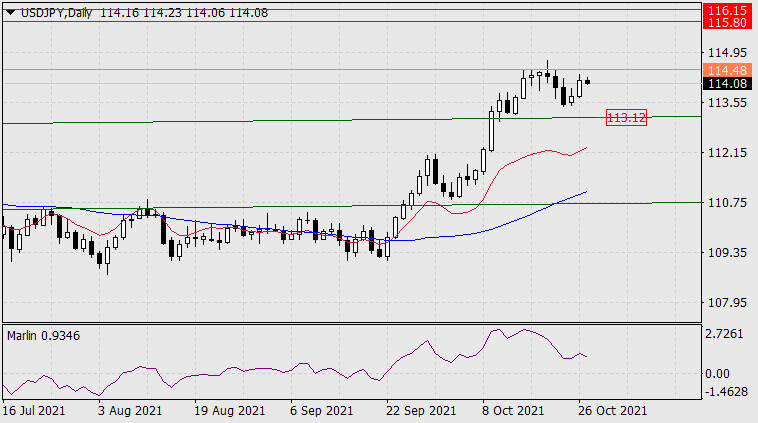This screenshot has width=758, height=423.
Task: Click the 114.95 price axis value
Action: (727, 52)
